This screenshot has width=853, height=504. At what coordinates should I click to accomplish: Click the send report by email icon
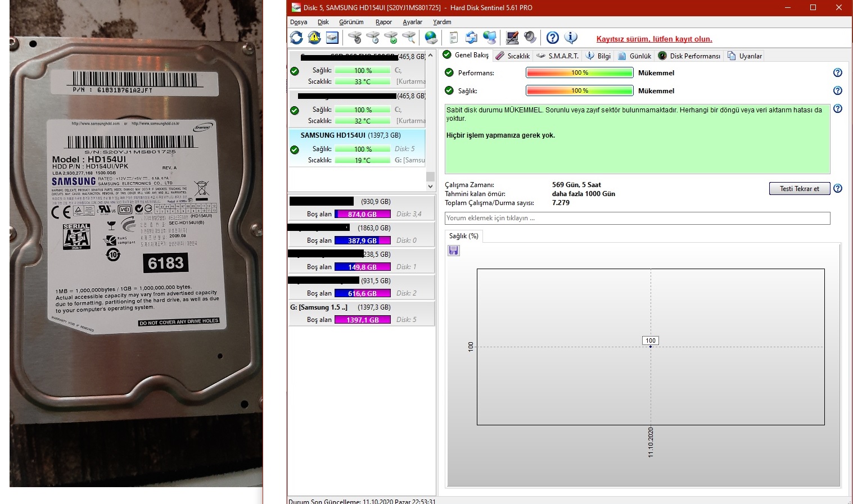click(472, 38)
